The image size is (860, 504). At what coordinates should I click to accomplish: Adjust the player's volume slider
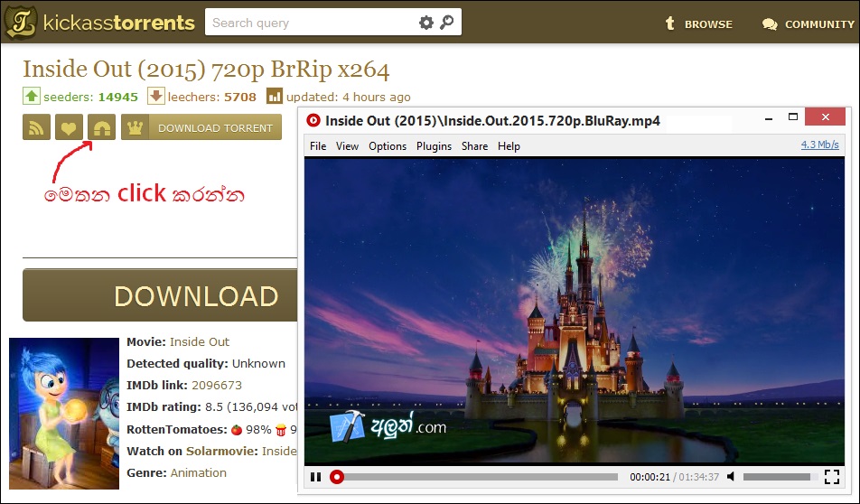[x=780, y=477]
